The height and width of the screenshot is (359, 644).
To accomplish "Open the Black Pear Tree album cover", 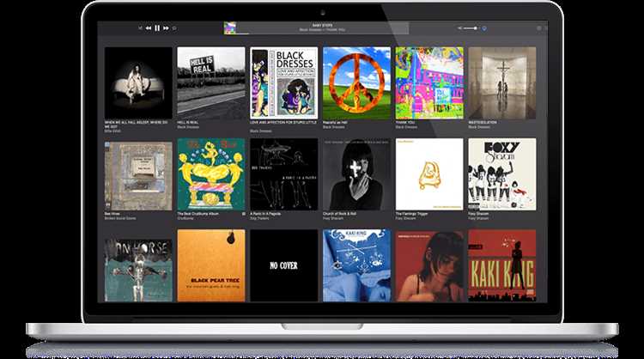I will 211,265.
